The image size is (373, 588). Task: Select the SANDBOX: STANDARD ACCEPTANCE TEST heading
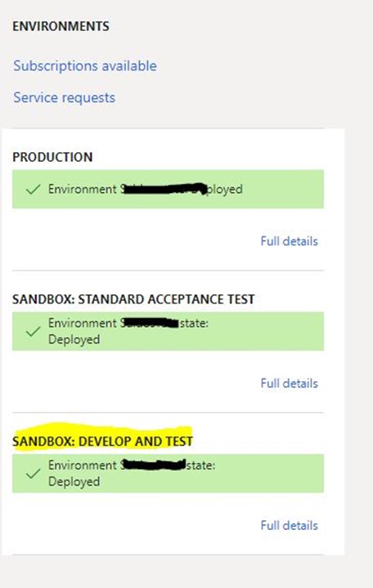[133, 299]
